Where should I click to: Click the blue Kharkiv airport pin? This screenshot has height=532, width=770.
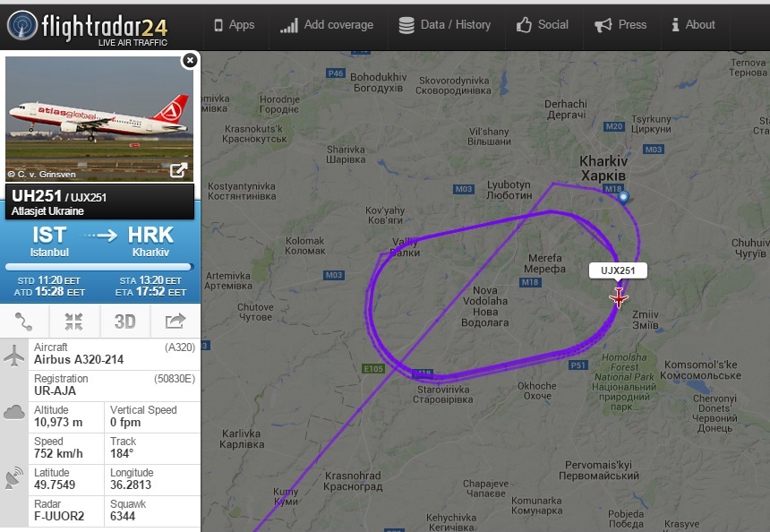coord(623,197)
